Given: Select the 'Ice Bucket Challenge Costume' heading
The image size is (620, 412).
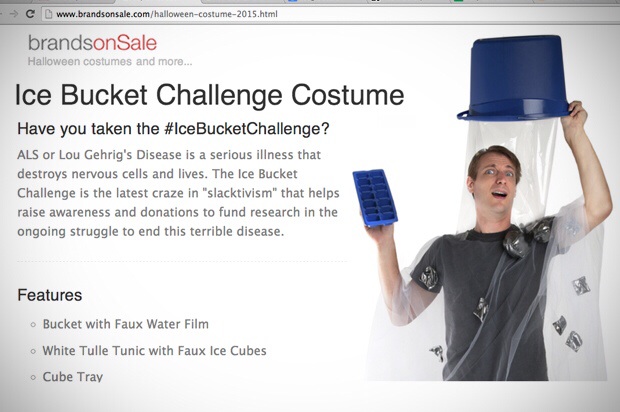Looking at the screenshot, I should 209,95.
